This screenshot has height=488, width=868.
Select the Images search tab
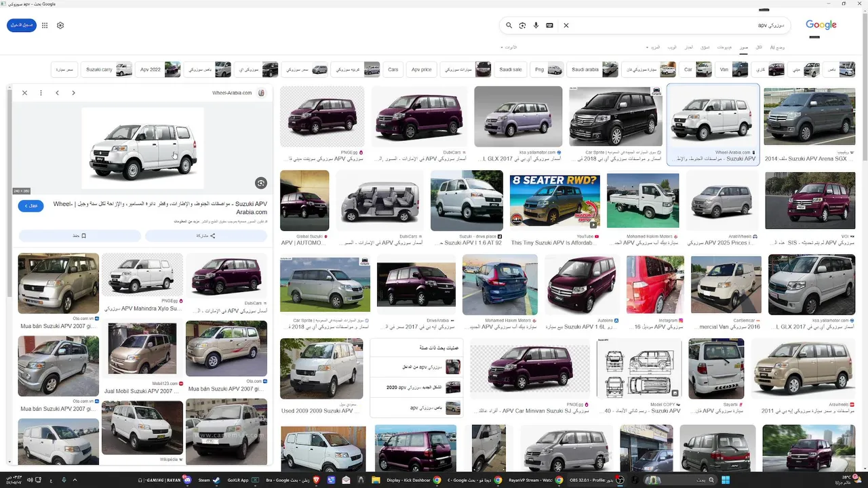pos(743,47)
